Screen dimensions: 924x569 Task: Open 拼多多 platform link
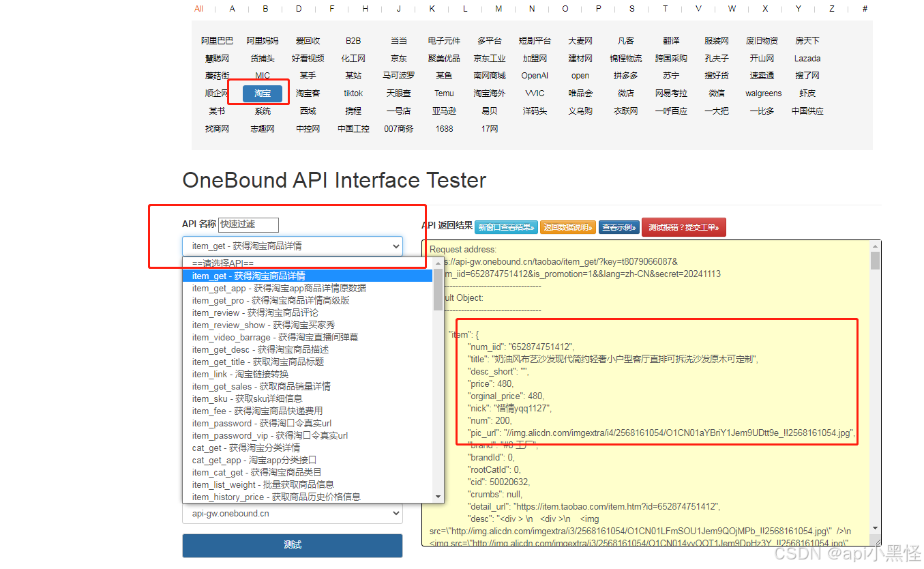pos(625,76)
